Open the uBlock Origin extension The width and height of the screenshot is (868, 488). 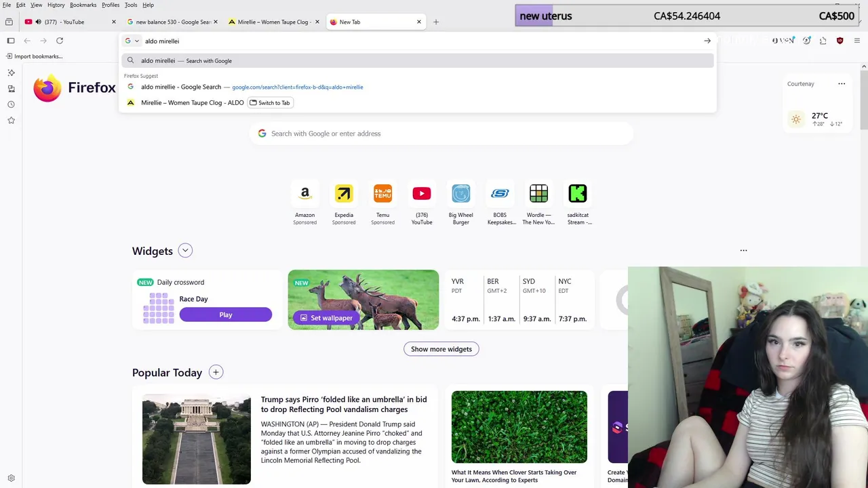(x=840, y=41)
